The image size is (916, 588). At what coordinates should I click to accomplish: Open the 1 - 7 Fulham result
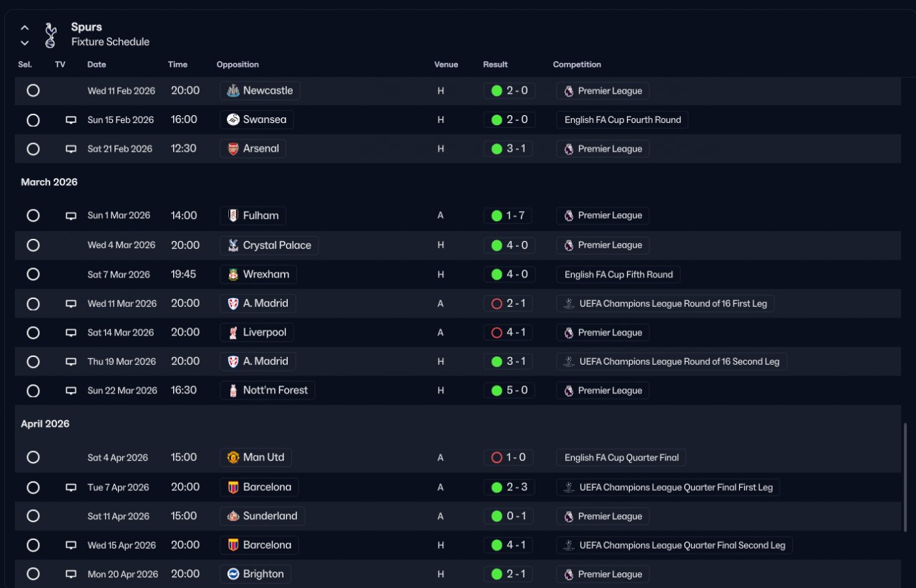pyautogui.click(x=508, y=215)
